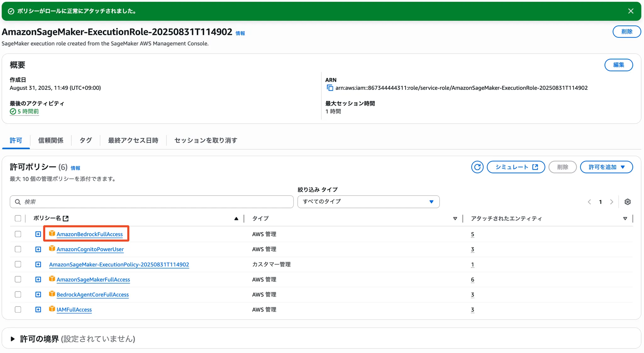Click the ポリシー名 sort ascending arrow
This screenshot has height=353, width=644.
coord(236,219)
